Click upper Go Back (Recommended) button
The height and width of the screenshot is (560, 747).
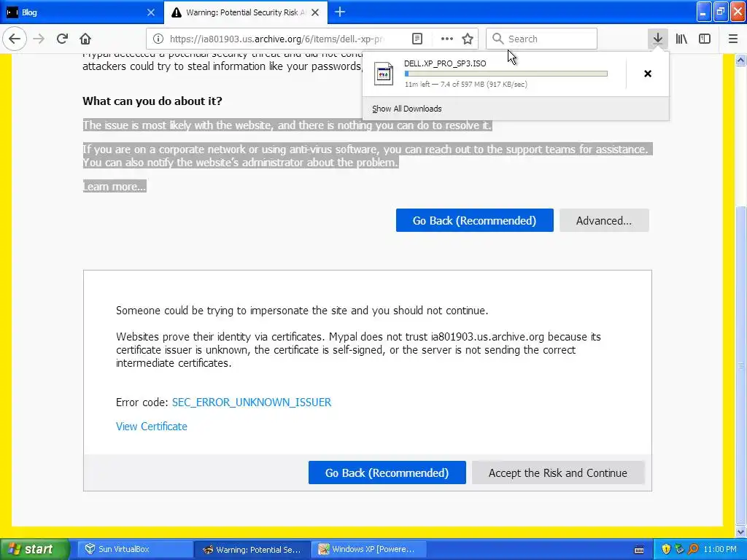coord(474,220)
